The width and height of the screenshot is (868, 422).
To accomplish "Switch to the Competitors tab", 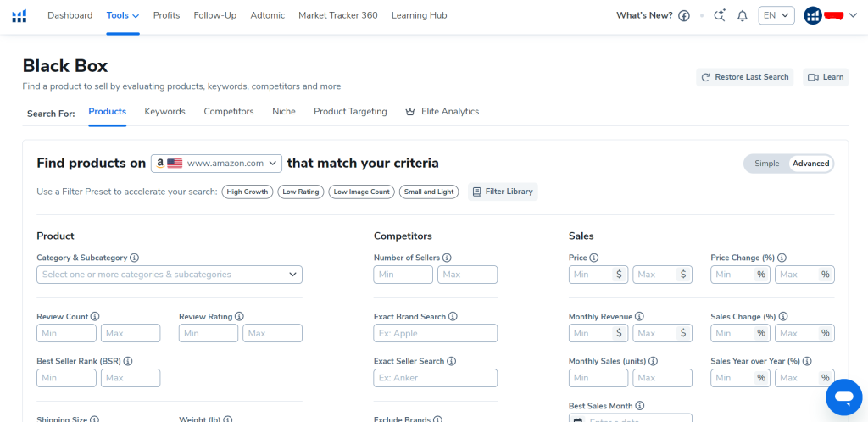I will [229, 112].
